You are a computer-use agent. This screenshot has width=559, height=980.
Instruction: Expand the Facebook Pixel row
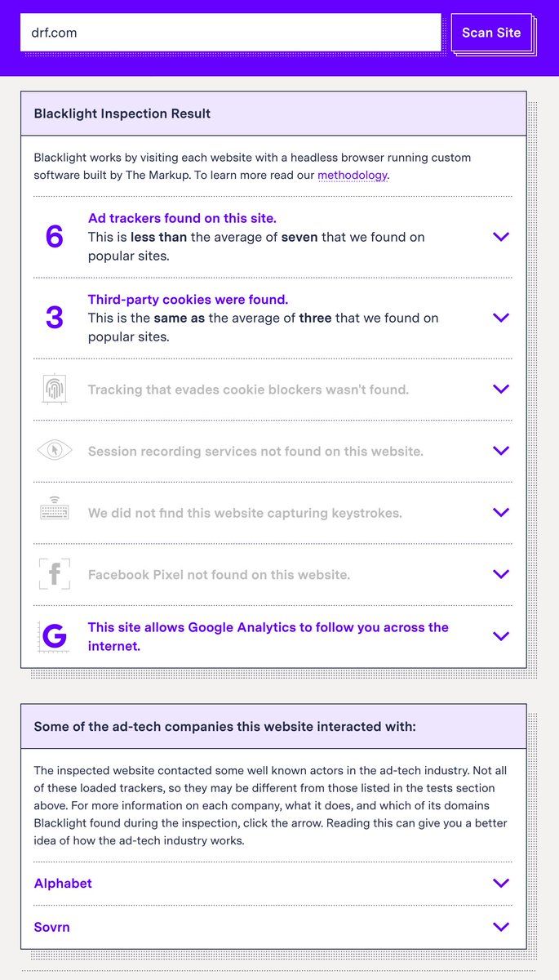click(x=501, y=574)
